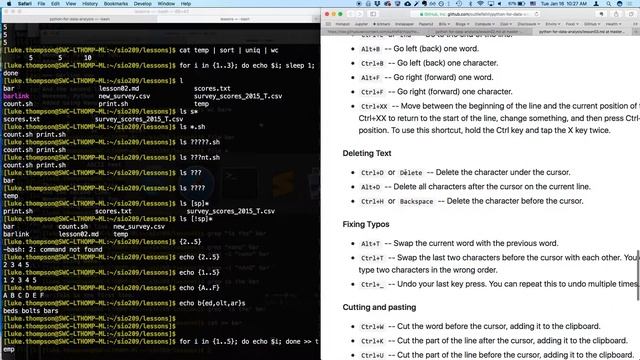Open the Food bookmarks folder

tap(572, 24)
